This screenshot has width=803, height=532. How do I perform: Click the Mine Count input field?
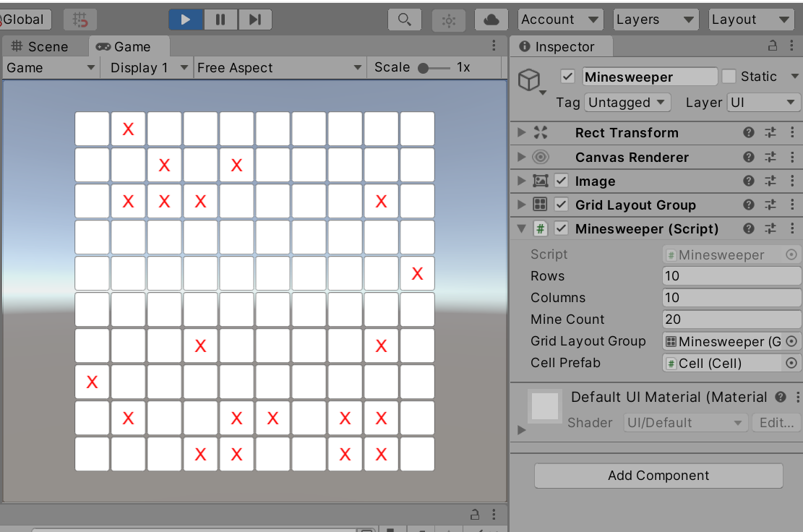[731, 319]
